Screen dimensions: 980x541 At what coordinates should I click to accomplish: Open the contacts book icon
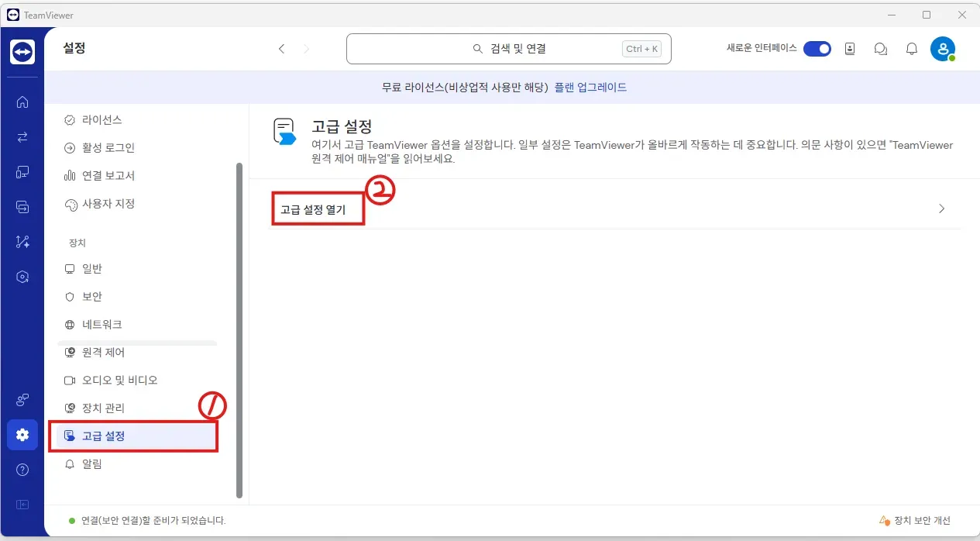pos(850,49)
